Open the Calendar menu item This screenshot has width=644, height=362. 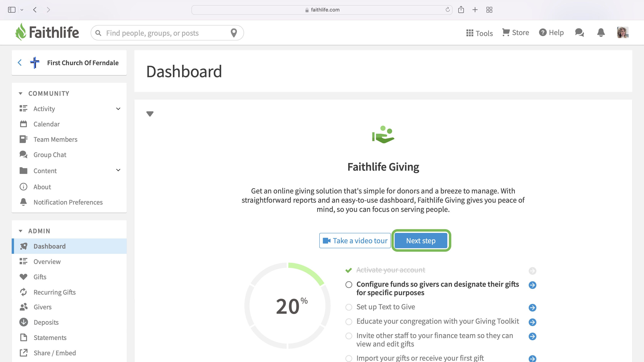pos(69,124)
